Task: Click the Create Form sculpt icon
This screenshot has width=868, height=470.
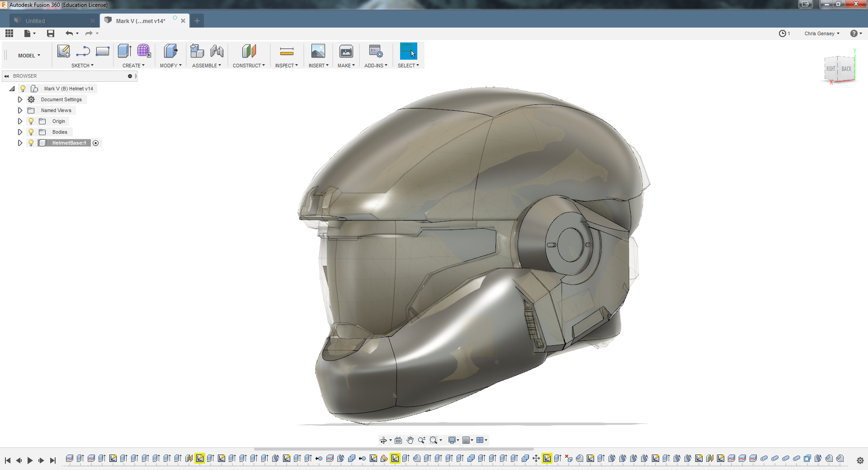Action: (x=144, y=51)
